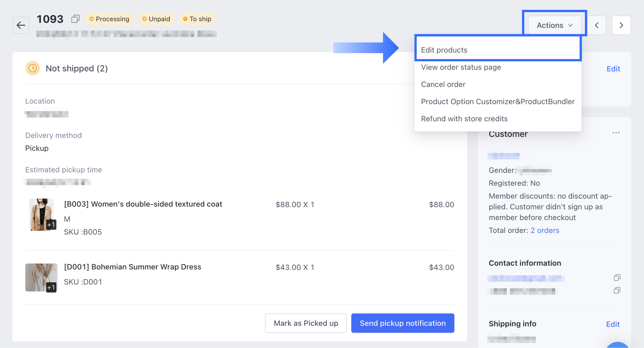Select Edit products from the menu
Image resolution: width=644 pixels, height=348 pixels.
pos(498,50)
